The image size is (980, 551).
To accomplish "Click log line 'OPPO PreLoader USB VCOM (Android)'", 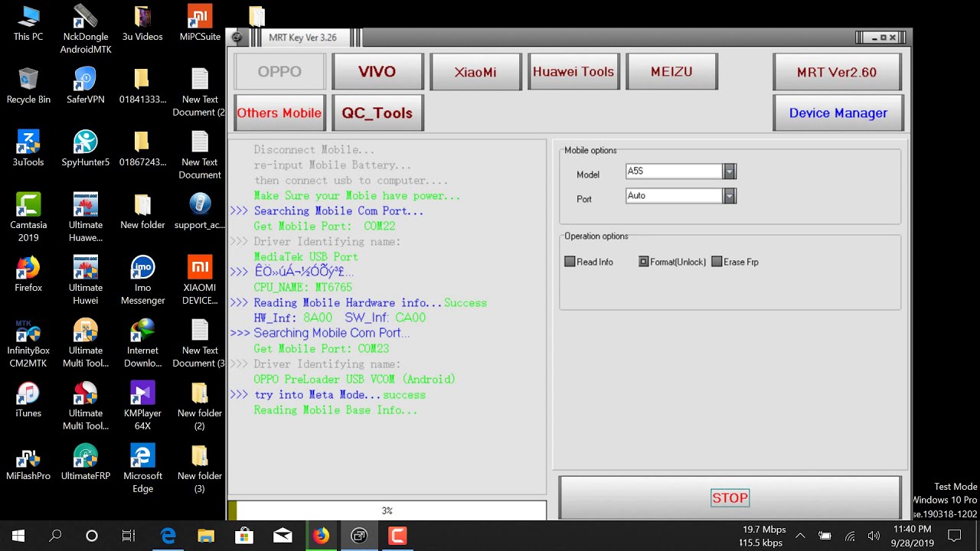I will click(354, 379).
